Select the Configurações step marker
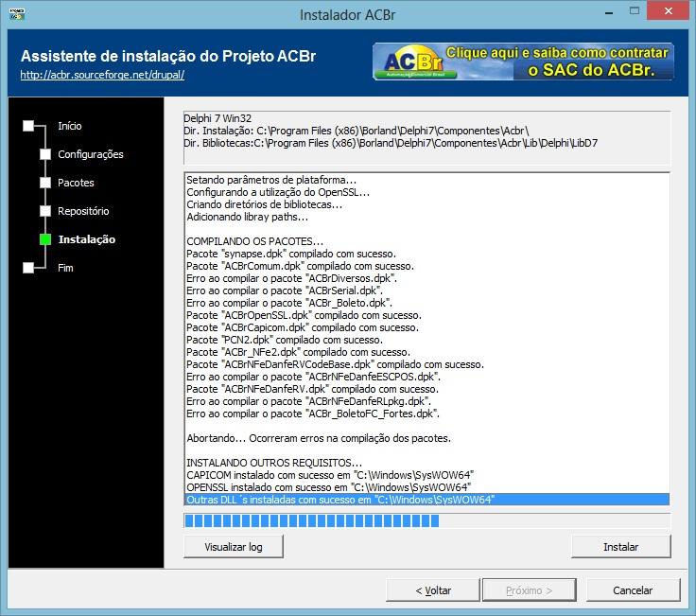Viewport: 696px width, 616px height. 45,154
